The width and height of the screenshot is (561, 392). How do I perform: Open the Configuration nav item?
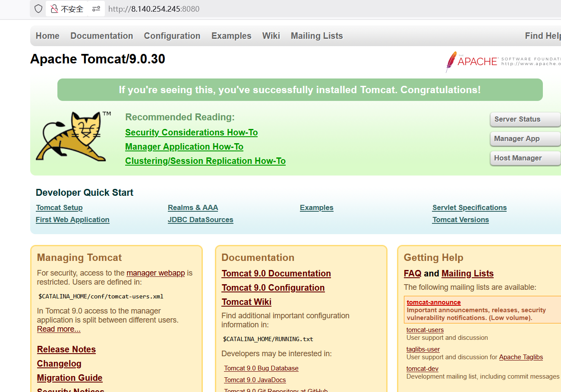click(172, 36)
